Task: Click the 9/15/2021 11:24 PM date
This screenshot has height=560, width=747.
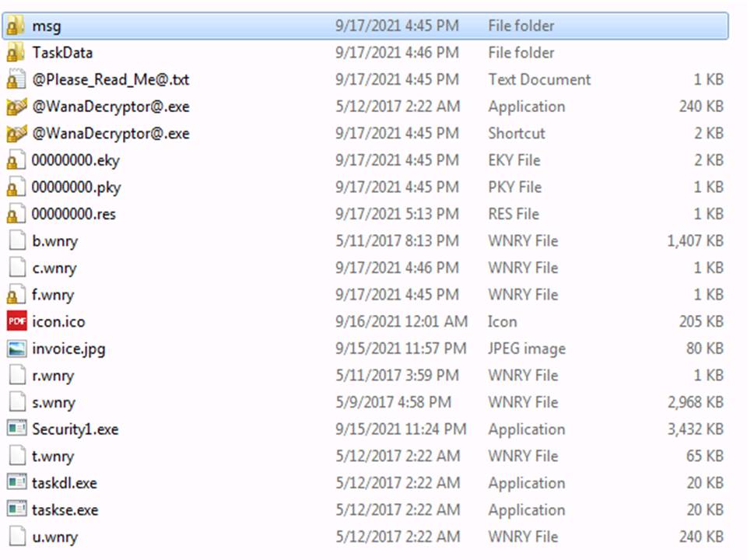Action: (x=402, y=429)
